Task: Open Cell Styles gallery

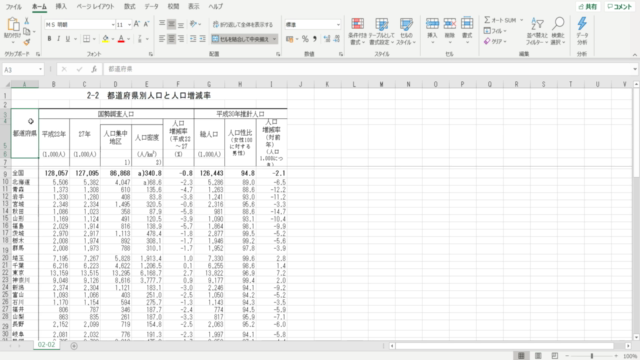Action: pyautogui.click(x=406, y=31)
